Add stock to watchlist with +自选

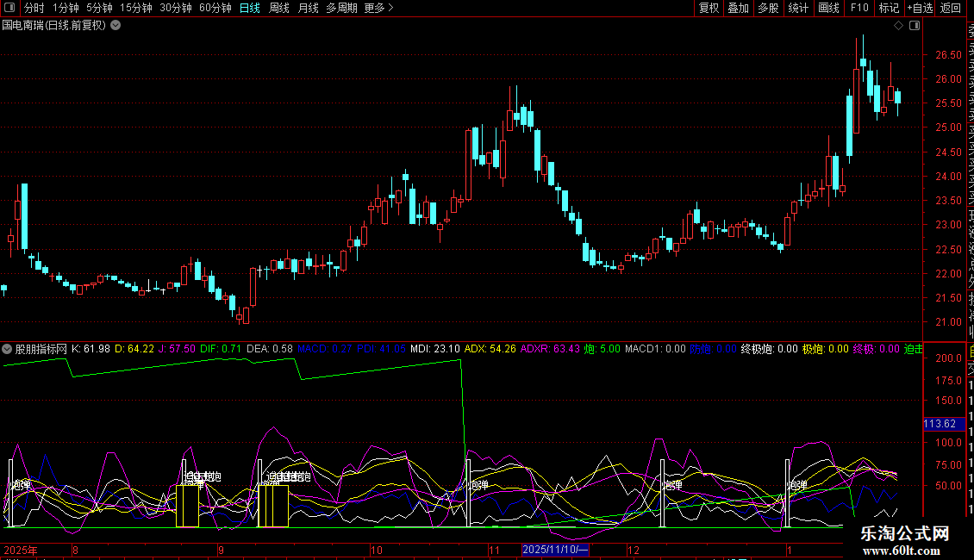(x=920, y=9)
